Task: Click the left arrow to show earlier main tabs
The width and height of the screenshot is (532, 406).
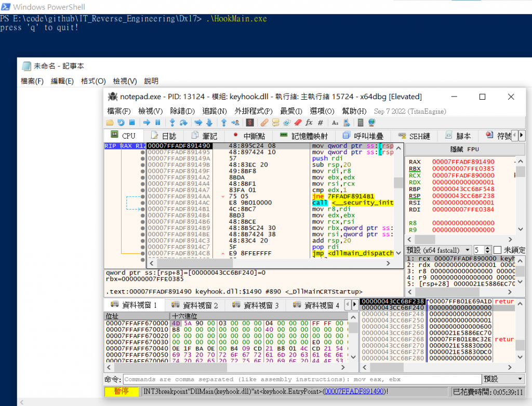Action: (x=515, y=136)
